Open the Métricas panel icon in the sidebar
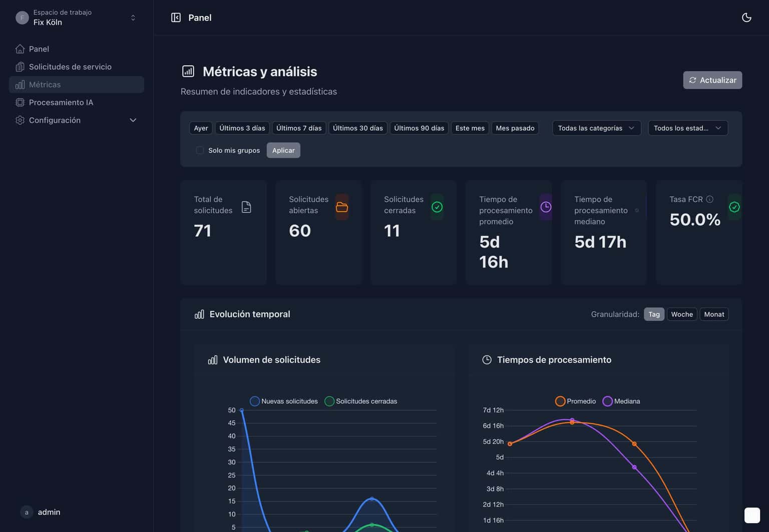 20,85
